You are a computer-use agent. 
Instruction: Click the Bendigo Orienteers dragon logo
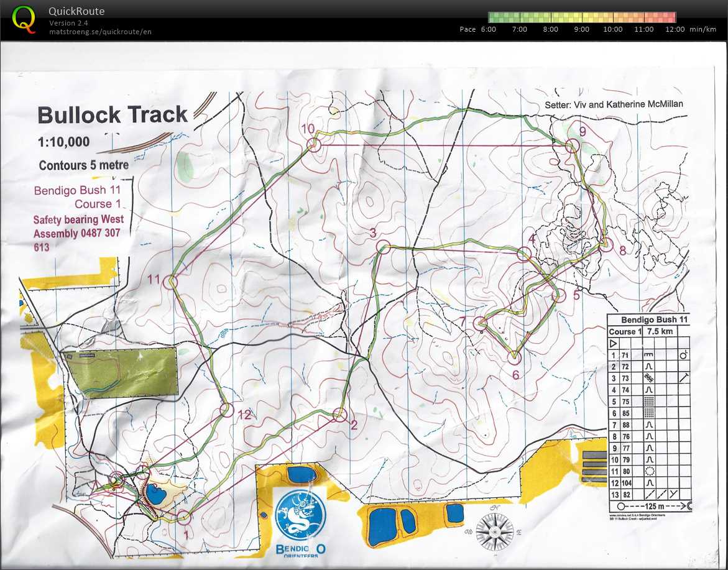coord(300,515)
